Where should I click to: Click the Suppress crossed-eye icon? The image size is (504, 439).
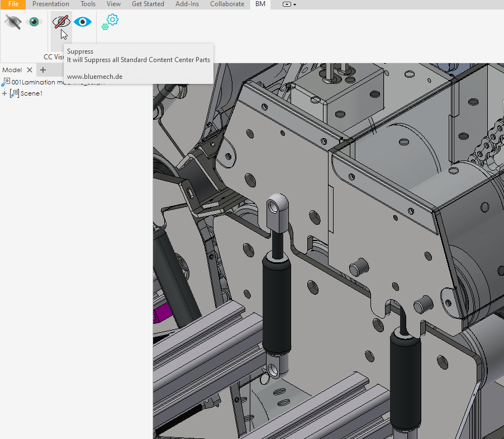[61, 22]
